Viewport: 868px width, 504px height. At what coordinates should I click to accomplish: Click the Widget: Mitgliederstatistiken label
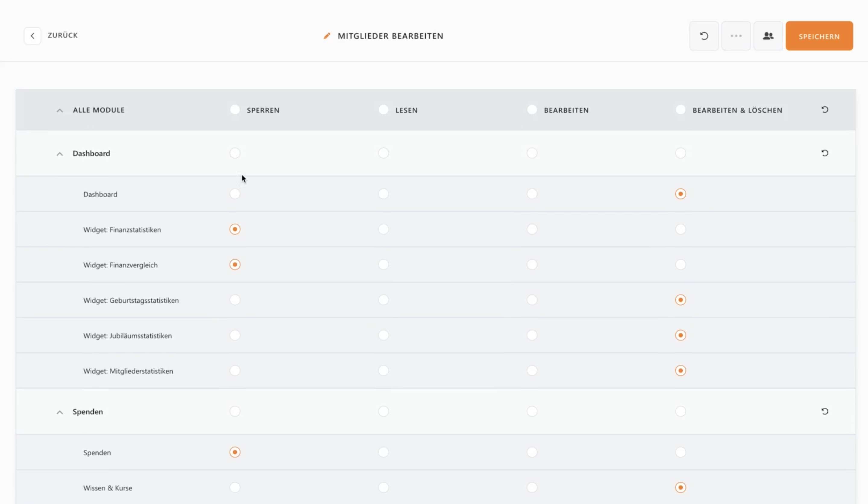(128, 371)
